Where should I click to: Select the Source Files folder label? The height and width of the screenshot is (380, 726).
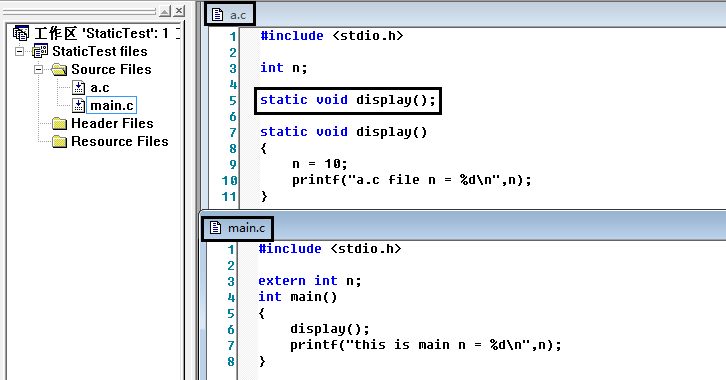coord(111,69)
